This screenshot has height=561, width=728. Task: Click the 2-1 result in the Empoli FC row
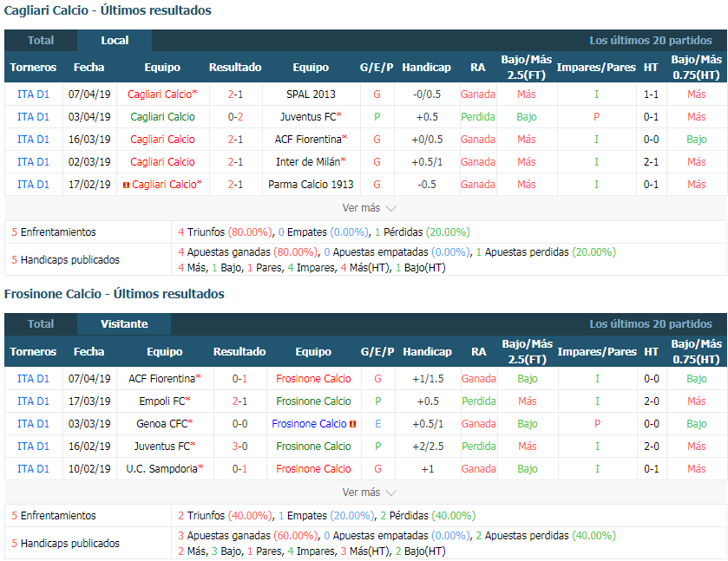pyautogui.click(x=239, y=401)
